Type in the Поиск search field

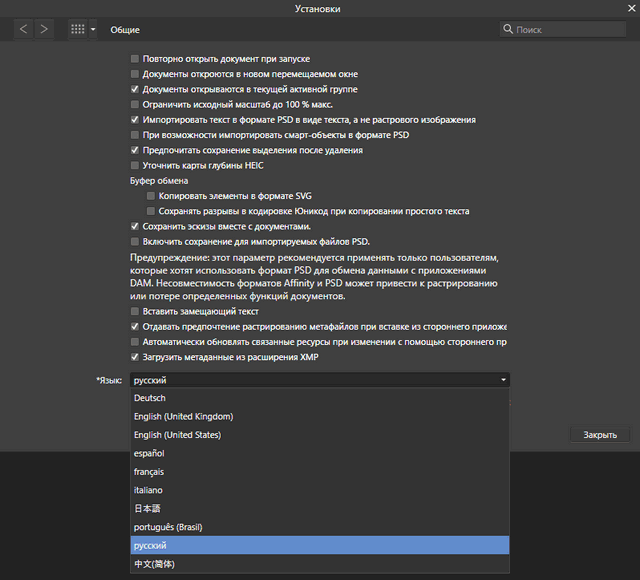click(570, 30)
